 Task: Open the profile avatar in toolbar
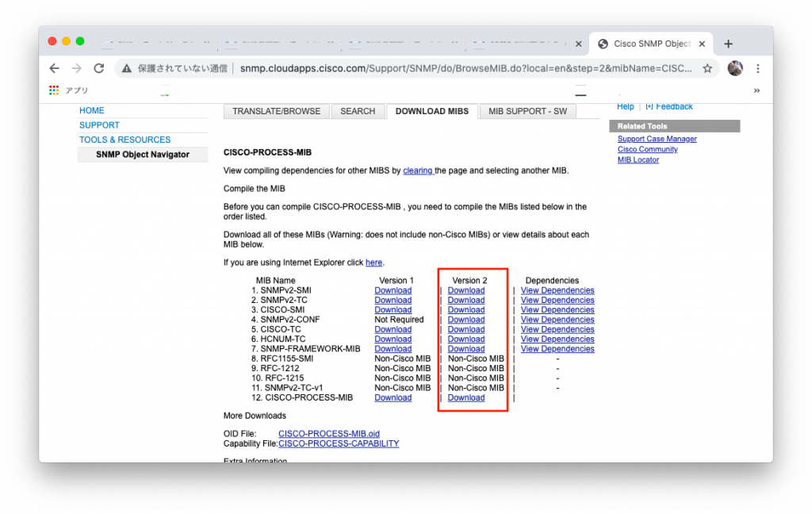point(735,68)
